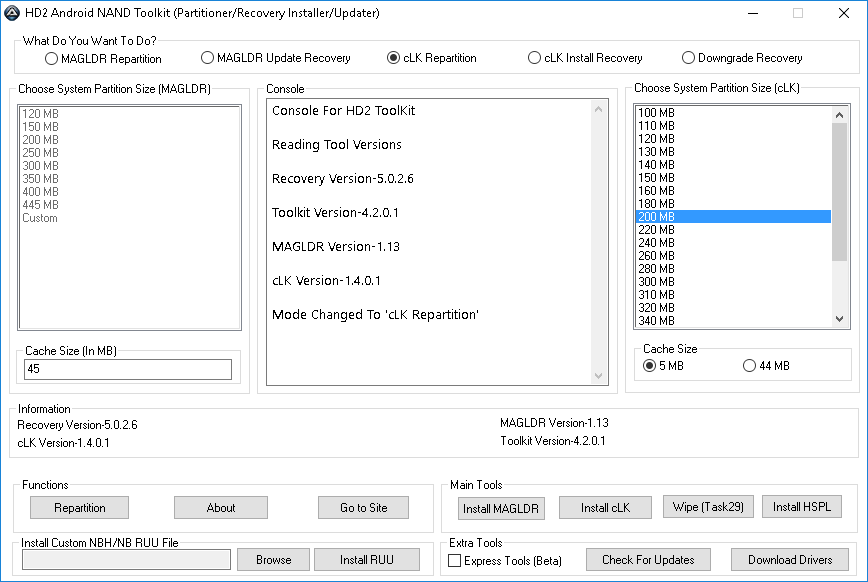Select 310 MB in cLK partition list

(x=733, y=295)
